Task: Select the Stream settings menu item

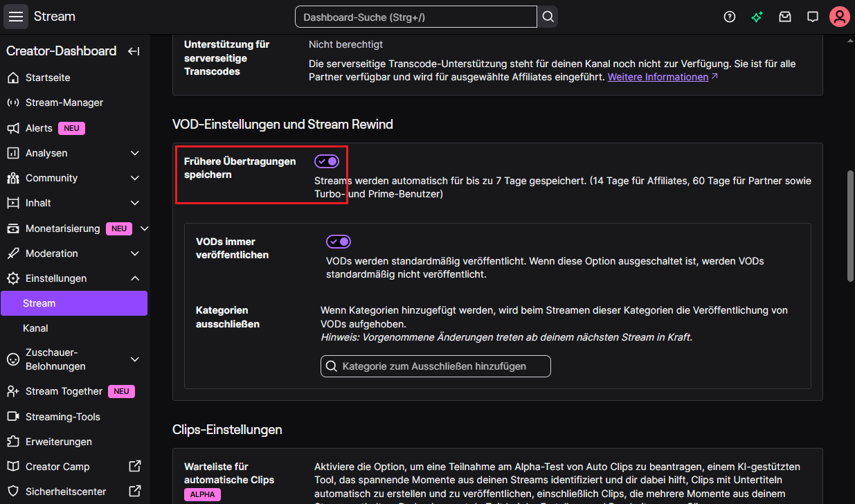Action: (x=74, y=303)
